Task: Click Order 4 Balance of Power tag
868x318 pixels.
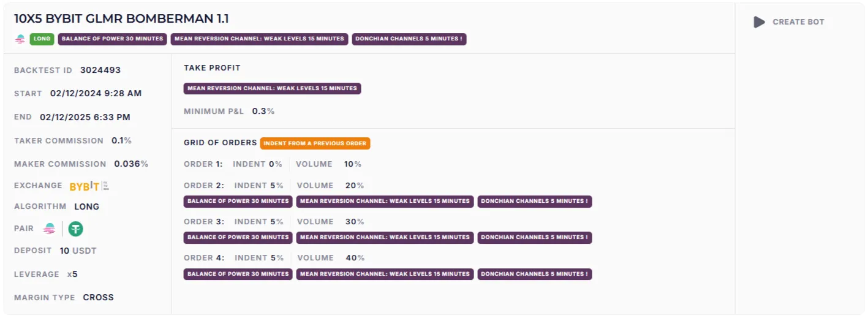Action: point(238,274)
